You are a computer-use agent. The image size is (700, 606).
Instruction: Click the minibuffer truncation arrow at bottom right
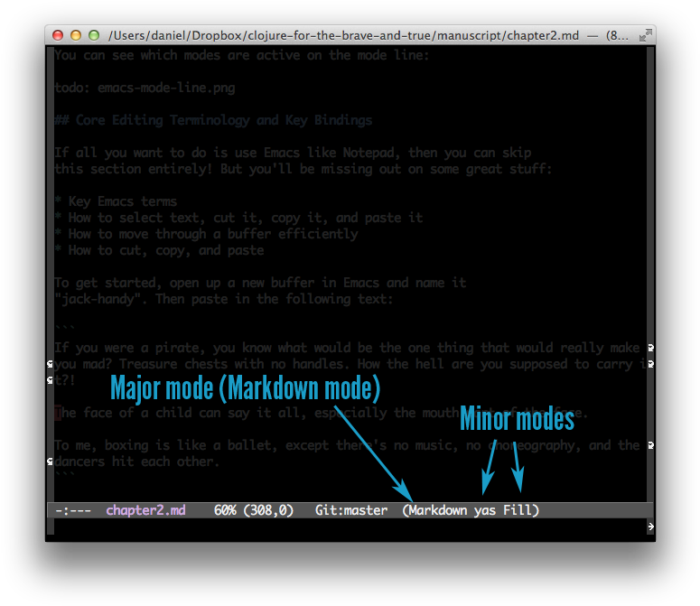click(x=651, y=527)
